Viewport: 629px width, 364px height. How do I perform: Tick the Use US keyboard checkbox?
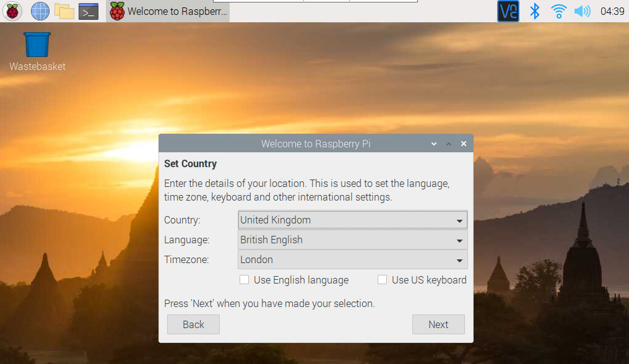click(383, 280)
